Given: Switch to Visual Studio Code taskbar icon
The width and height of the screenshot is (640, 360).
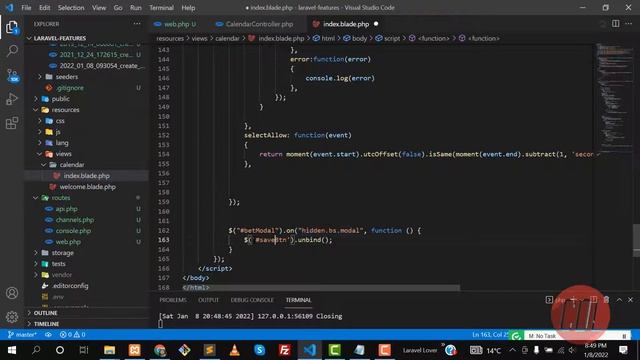Looking at the screenshot, I should pyautogui.click(x=309, y=350).
